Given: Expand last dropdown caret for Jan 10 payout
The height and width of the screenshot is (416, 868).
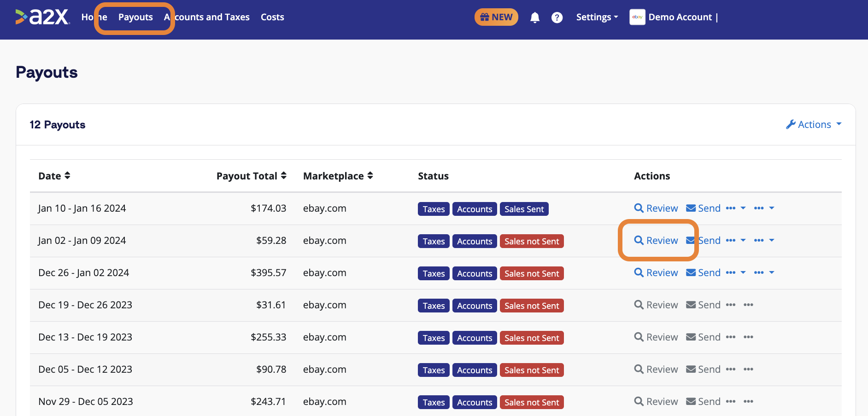Looking at the screenshot, I should click(772, 208).
